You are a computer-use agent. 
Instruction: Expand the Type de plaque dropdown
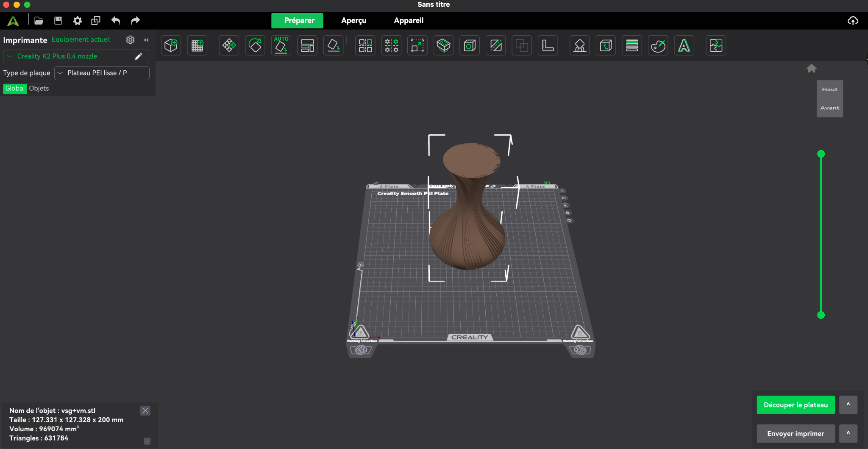[x=102, y=73]
